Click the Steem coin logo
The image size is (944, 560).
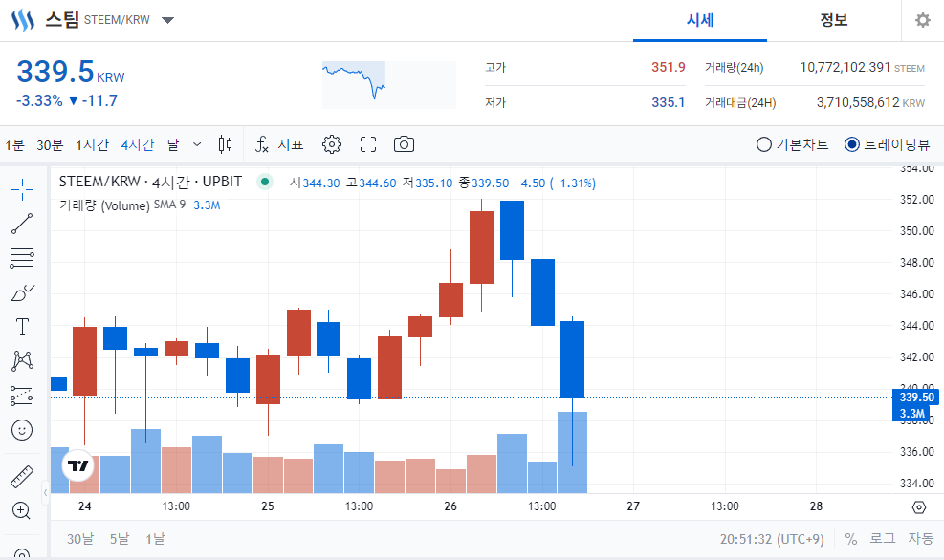tap(23, 20)
